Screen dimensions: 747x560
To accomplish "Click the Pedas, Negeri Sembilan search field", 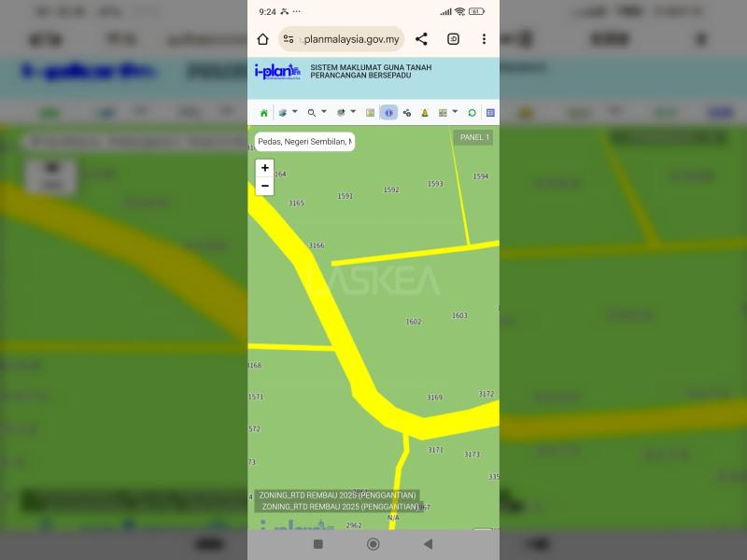I will pos(304,142).
